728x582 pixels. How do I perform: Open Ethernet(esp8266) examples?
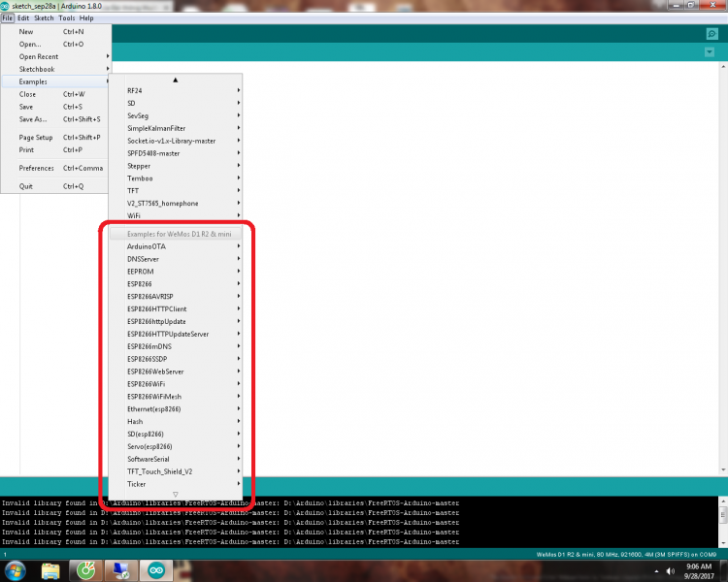[x=176, y=409]
